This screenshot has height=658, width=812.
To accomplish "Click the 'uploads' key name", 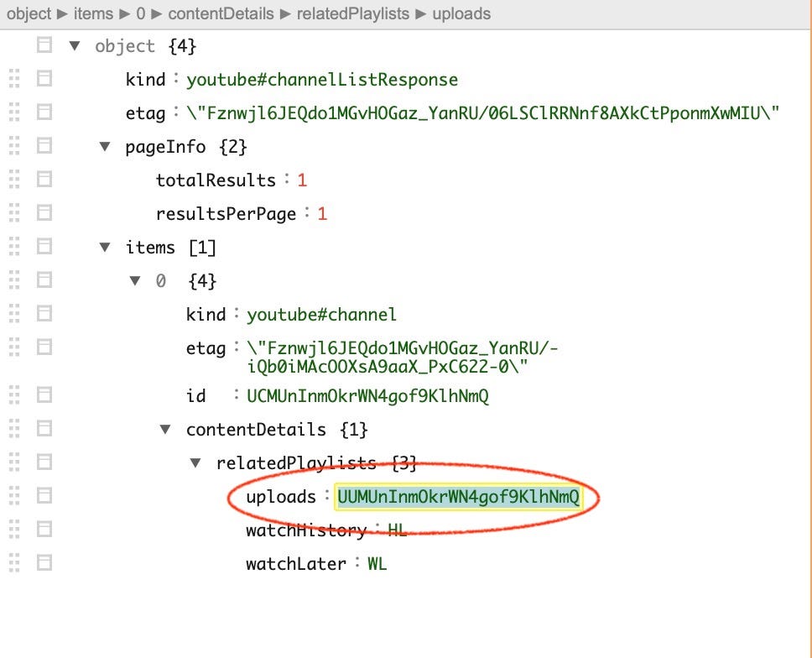I will coord(281,497).
